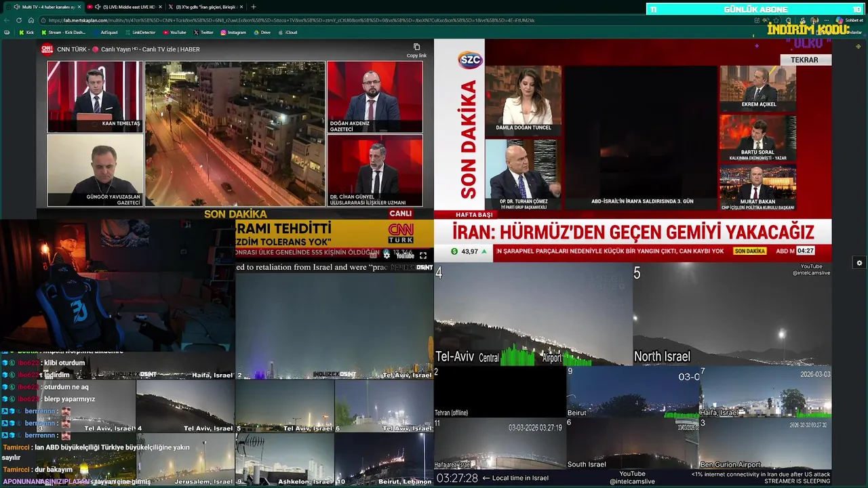Viewport: 868px width, 488px height.
Task: Click the Dr. Cihan Günyel guest panel
Action: [x=375, y=170]
